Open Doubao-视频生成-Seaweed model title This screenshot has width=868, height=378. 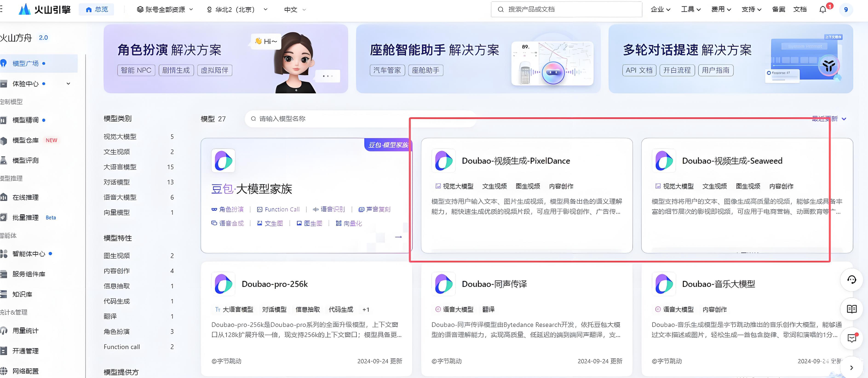pos(732,161)
